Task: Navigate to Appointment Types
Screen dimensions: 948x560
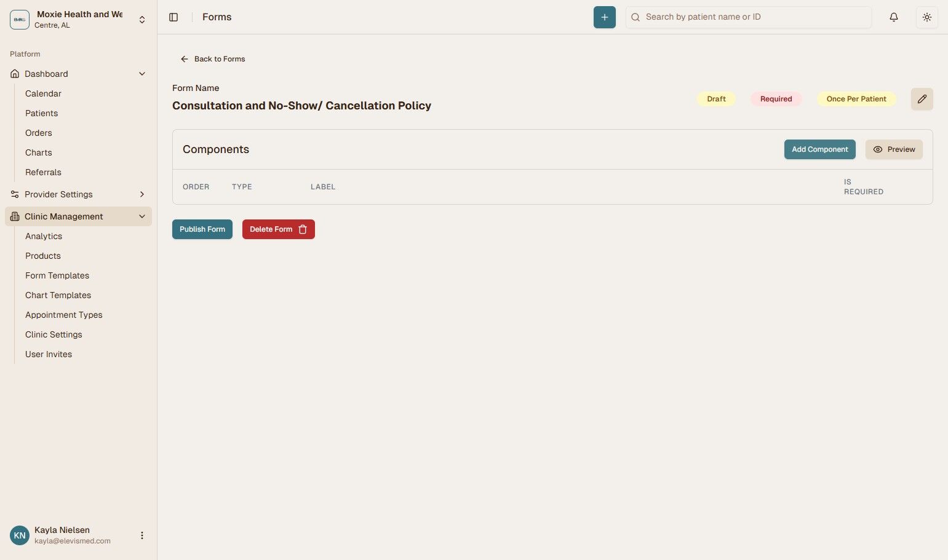Action: [x=63, y=314]
